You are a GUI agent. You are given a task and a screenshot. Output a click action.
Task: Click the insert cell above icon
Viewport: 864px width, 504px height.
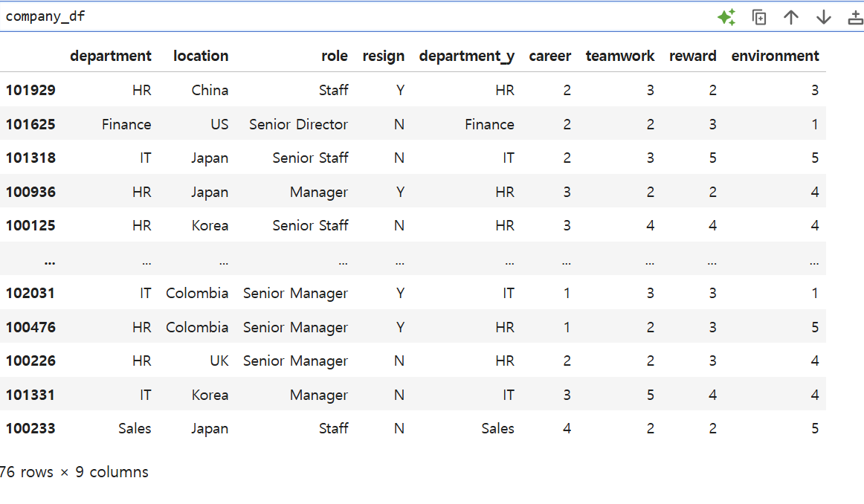coord(855,17)
